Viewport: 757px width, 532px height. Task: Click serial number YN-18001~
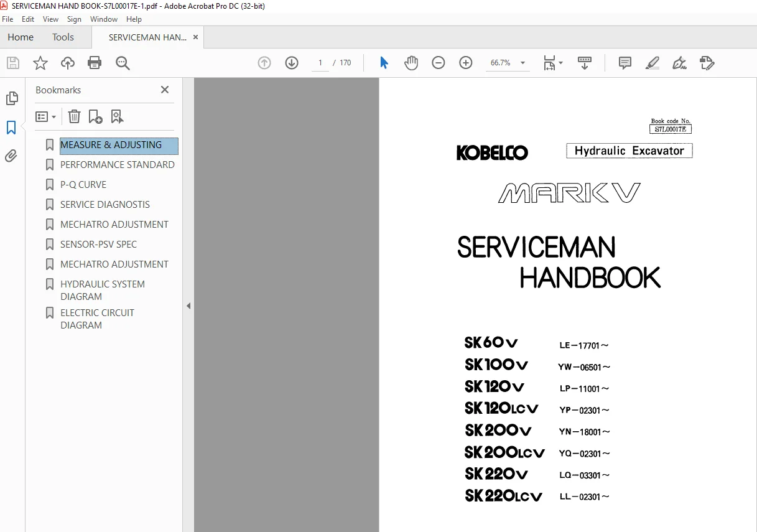point(585,432)
